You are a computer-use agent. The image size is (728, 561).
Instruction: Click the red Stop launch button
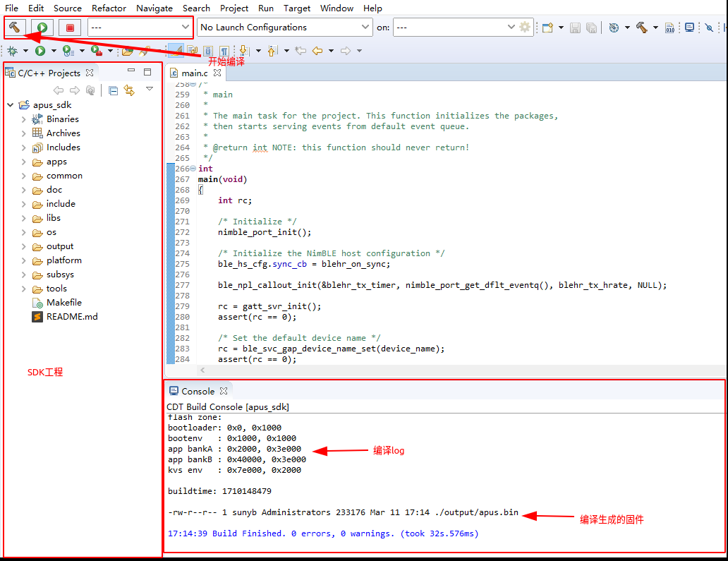(x=70, y=28)
